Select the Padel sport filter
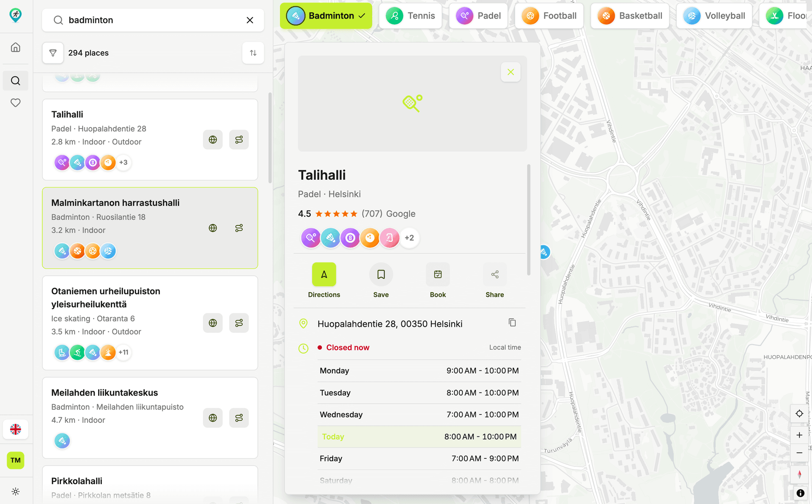 pos(478,16)
